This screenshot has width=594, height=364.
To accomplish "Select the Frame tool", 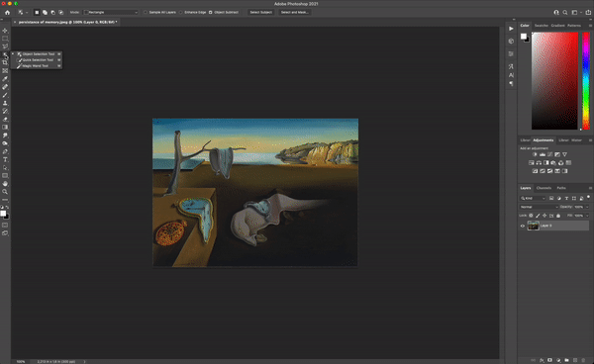I will (5, 71).
